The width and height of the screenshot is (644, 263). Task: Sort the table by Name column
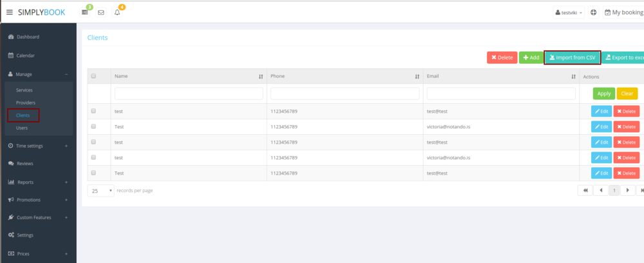click(x=261, y=76)
